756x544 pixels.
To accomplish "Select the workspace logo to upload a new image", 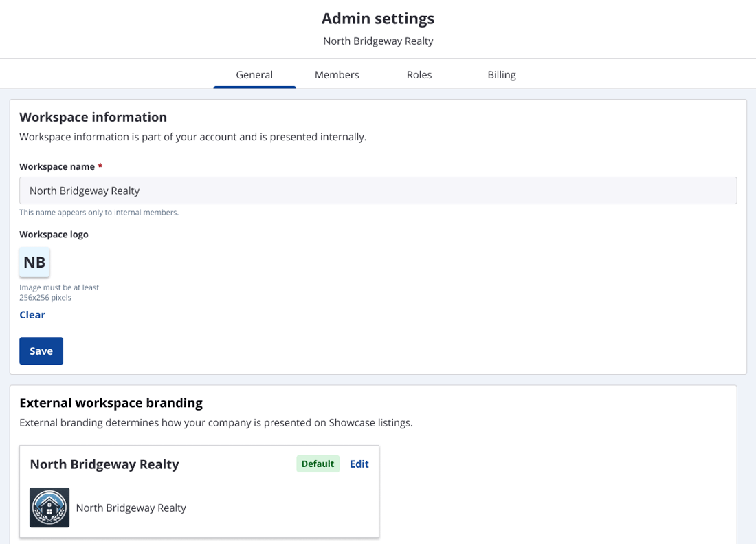I will 34,262.
